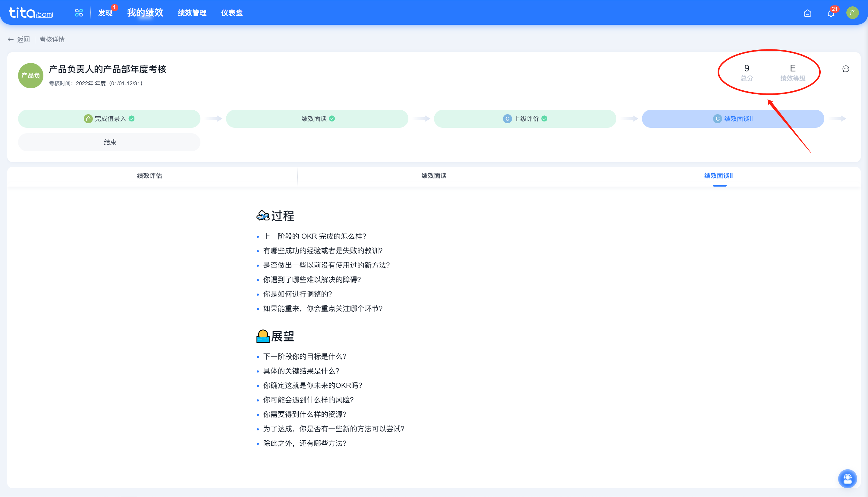Click the tita.com logo

click(31, 13)
